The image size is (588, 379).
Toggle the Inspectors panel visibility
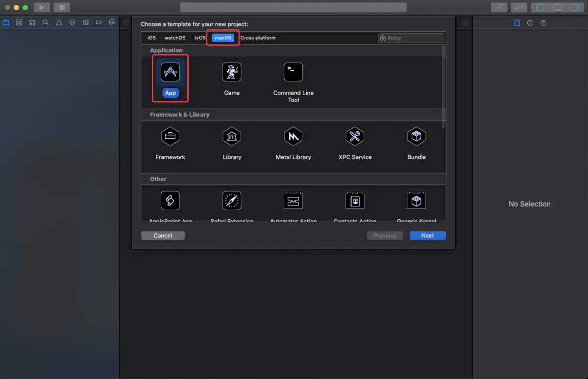(574, 7)
